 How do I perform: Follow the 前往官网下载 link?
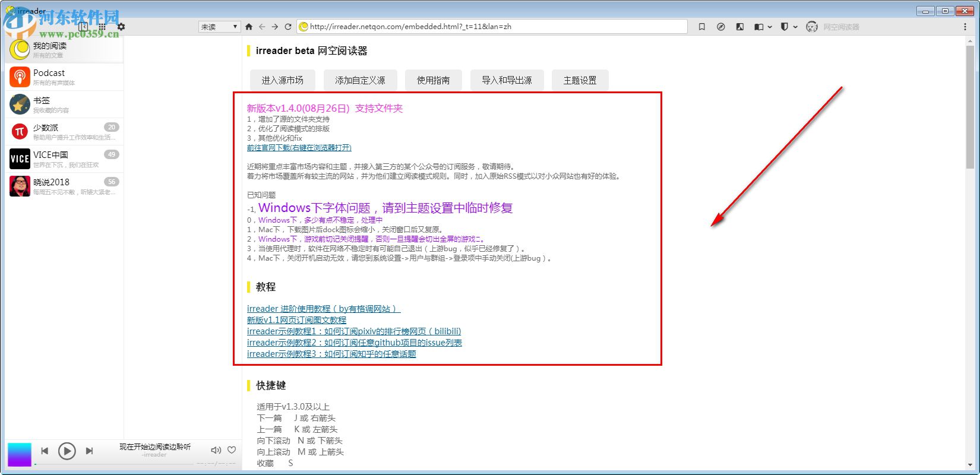[x=299, y=148]
